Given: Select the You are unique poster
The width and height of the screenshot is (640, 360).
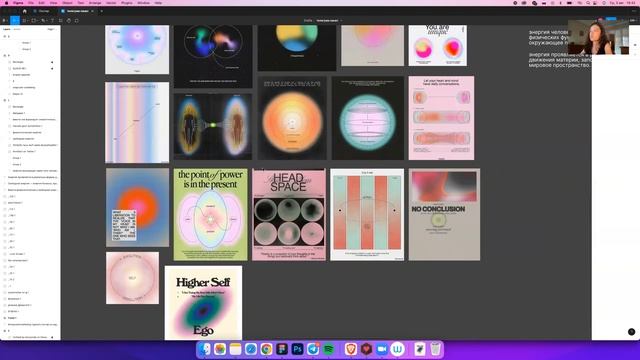Looking at the screenshot, I should pyautogui.click(x=438, y=45).
